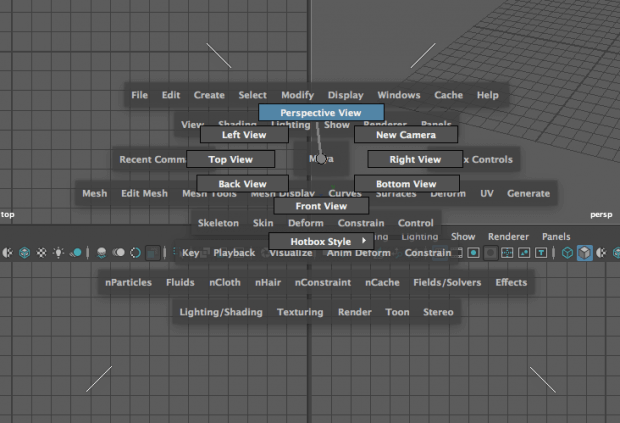
Task: Open the Effects hotbox menu
Action: (511, 282)
